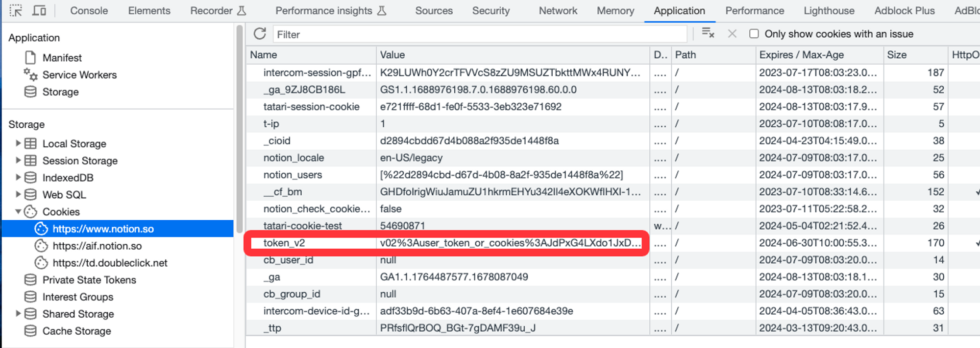Click the Manifest document icon
The width and height of the screenshot is (980, 348).
point(30,58)
